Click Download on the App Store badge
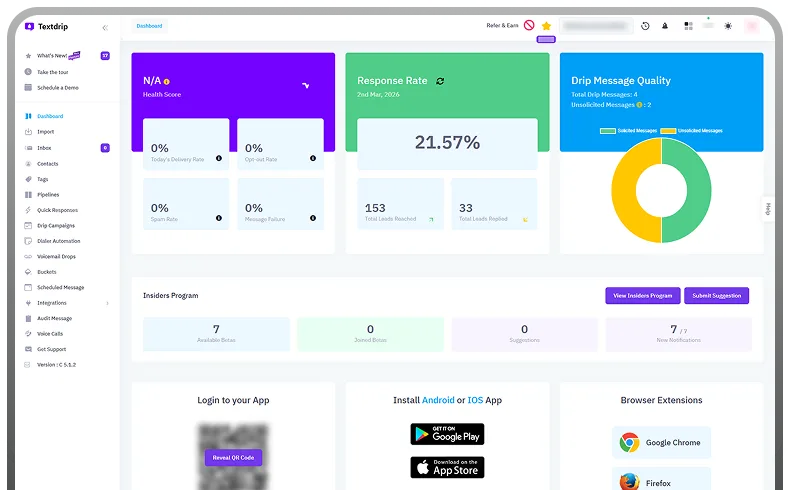790x490 pixels. click(x=447, y=467)
